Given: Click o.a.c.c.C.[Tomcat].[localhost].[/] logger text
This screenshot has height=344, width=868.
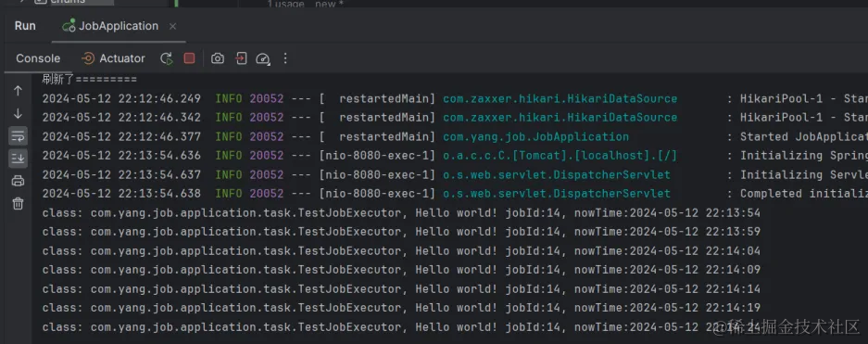Looking at the screenshot, I should [560, 156].
